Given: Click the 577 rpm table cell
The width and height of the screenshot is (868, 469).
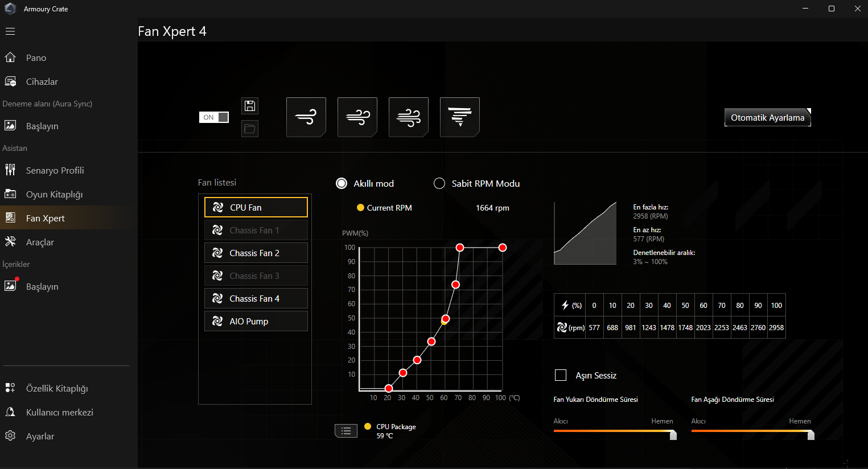Looking at the screenshot, I should click(x=594, y=328).
